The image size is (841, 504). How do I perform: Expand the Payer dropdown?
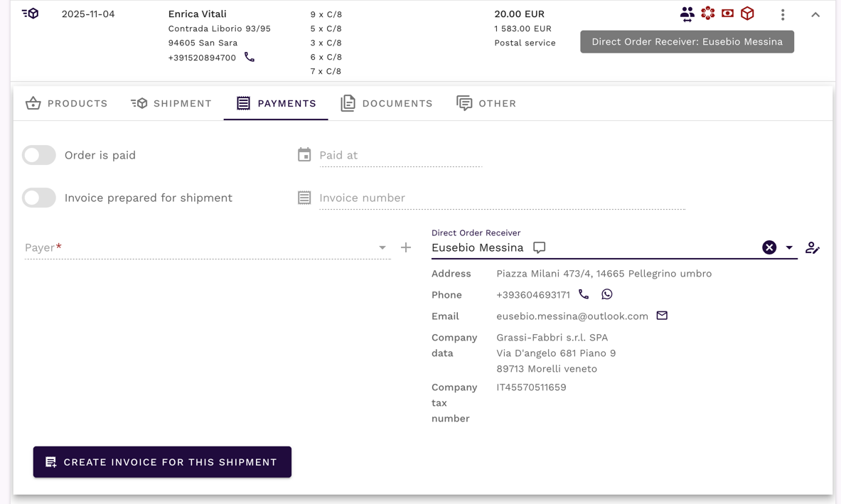click(382, 247)
